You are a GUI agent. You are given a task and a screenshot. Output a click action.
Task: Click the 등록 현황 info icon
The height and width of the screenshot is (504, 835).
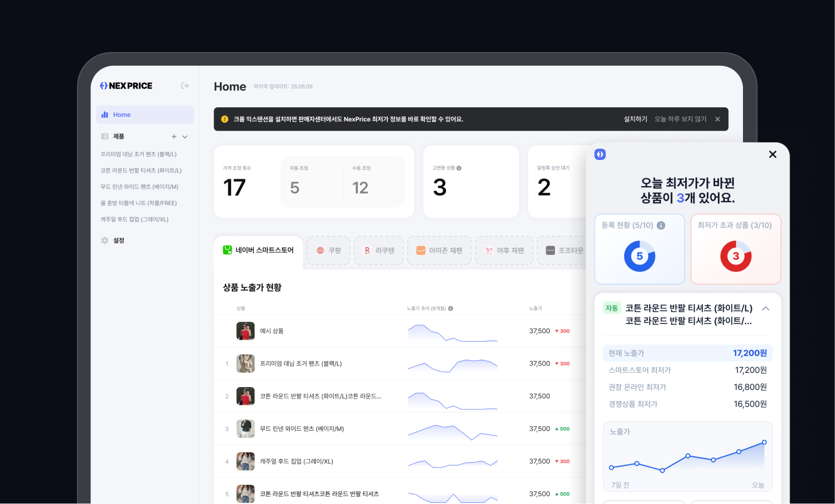661,225
